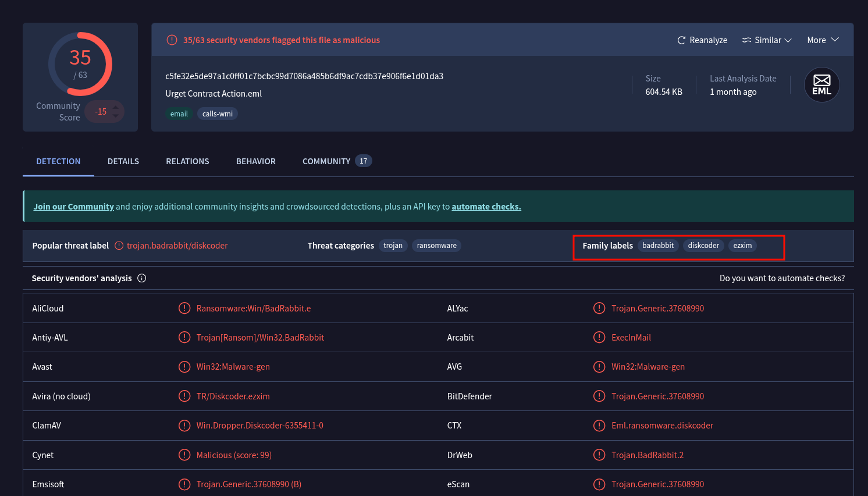Image resolution: width=868 pixels, height=496 pixels.
Task: Switch to the BEHAVIOR tab
Action: click(256, 161)
